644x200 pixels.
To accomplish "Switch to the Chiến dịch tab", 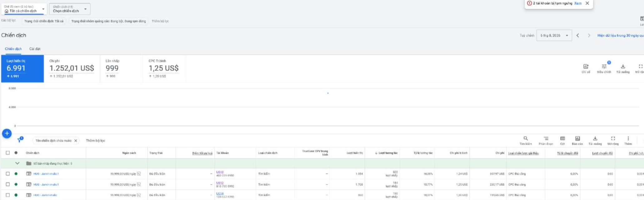I will (x=13, y=49).
